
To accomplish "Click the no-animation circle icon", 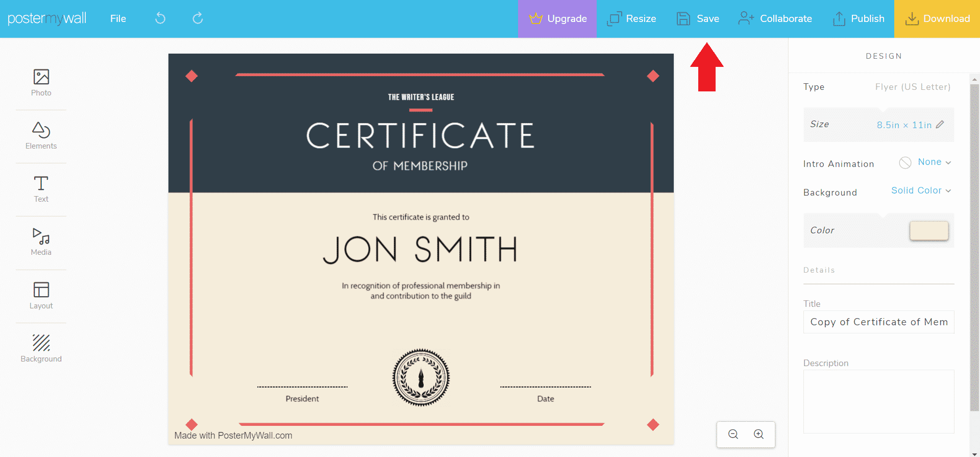I will [x=905, y=163].
